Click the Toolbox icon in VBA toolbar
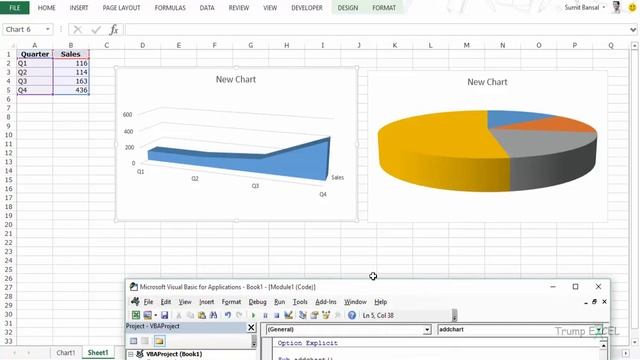This screenshot has width=640, height=360. click(x=338, y=315)
